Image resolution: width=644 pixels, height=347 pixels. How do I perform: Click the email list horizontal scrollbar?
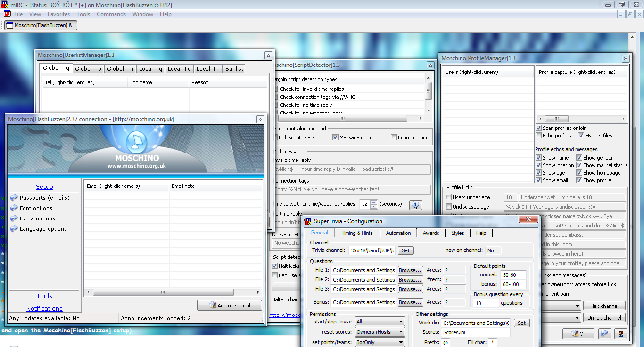174,292
